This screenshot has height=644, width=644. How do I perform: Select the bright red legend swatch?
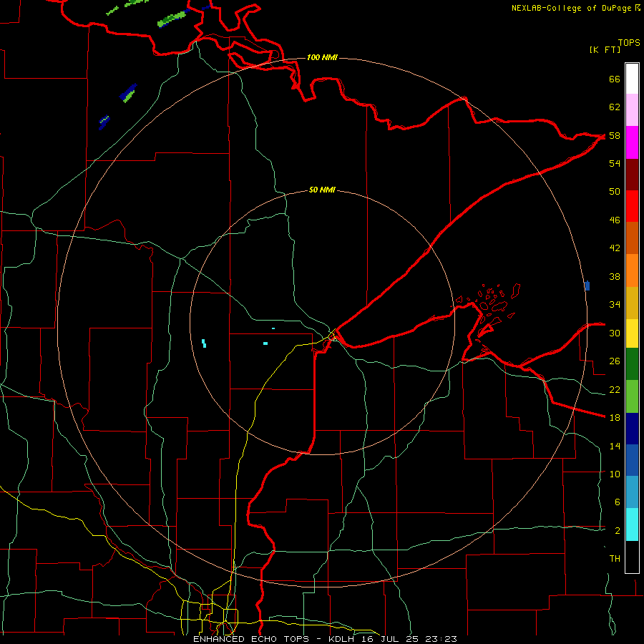(x=632, y=206)
